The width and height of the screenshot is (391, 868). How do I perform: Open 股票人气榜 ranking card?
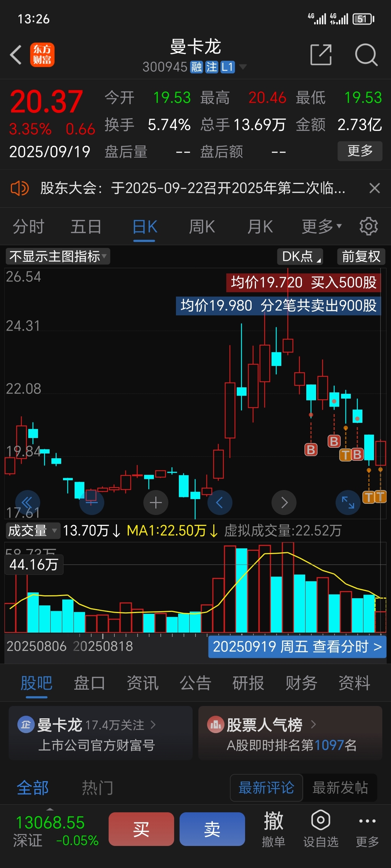coord(290,733)
